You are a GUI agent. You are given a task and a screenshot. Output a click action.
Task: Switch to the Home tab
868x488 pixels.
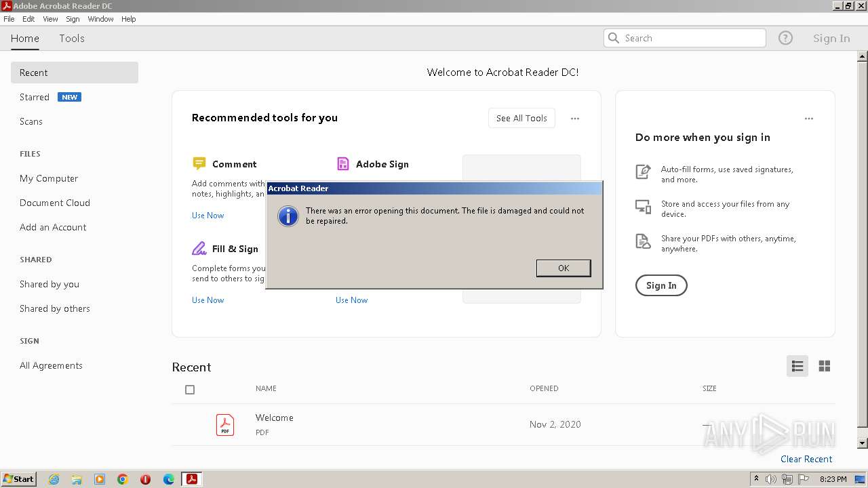pos(25,39)
